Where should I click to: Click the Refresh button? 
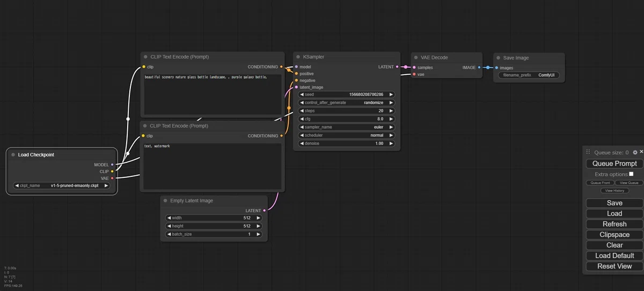point(614,224)
